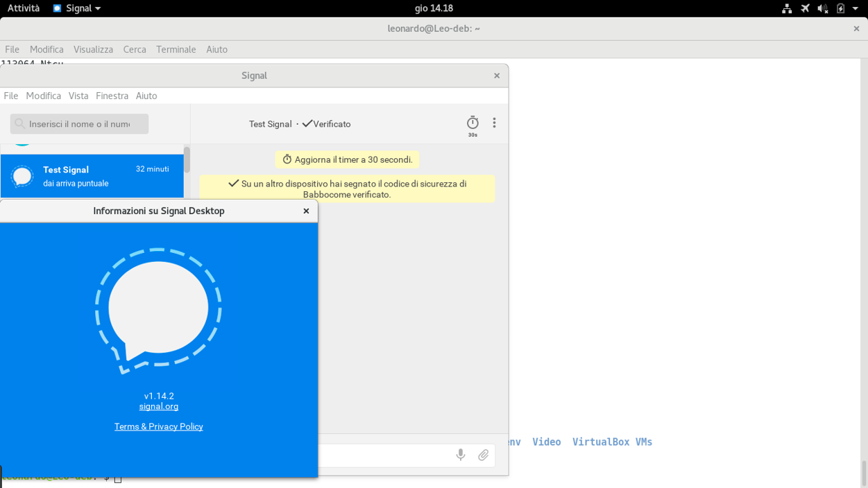The height and width of the screenshot is (488, 868).
Task: Open the Terminale menu in the terminal
Action: coord(176,49)
